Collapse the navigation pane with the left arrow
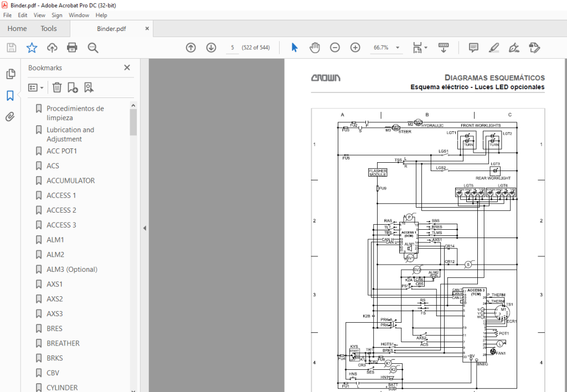 pyautogui.click(x=145, y=228)
